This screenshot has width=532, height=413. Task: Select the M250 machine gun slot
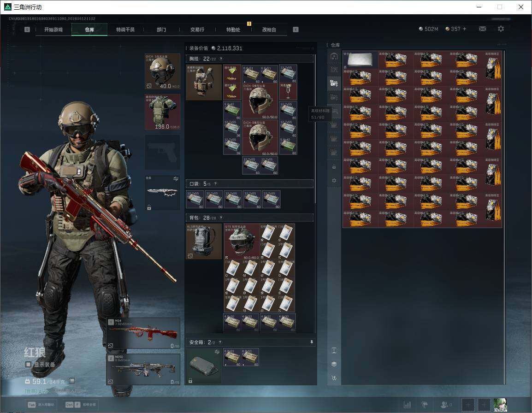tap(143, 370)
